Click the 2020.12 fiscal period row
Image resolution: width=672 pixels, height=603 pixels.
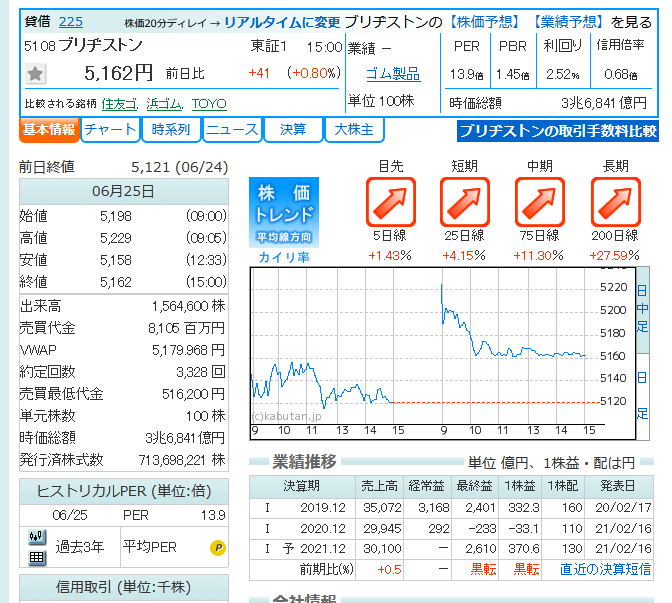(451, 529)
